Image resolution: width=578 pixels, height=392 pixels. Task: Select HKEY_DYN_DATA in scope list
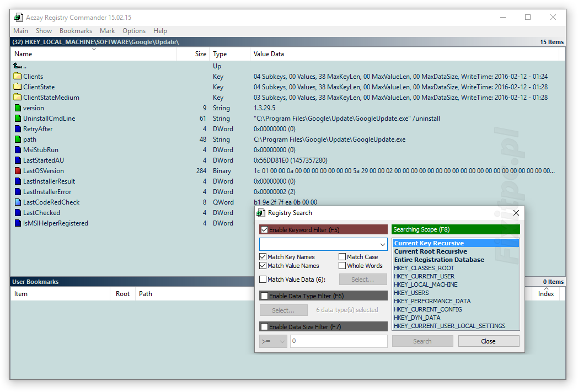point(456,318)
